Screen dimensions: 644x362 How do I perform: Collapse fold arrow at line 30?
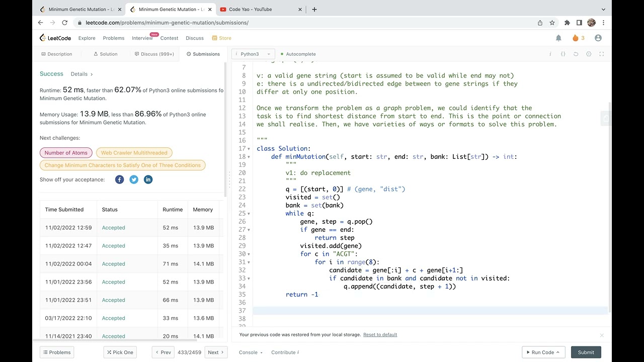point(249,254)
